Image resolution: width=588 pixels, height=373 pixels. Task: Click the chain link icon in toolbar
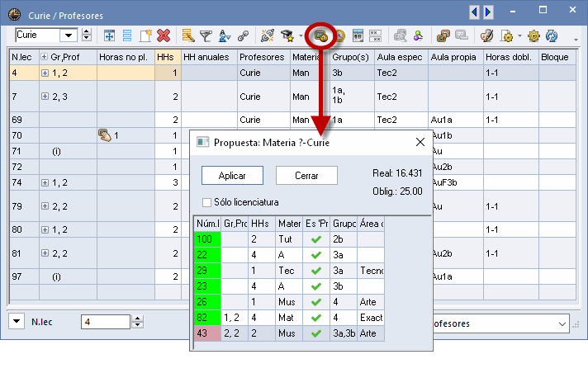(243, 35)
